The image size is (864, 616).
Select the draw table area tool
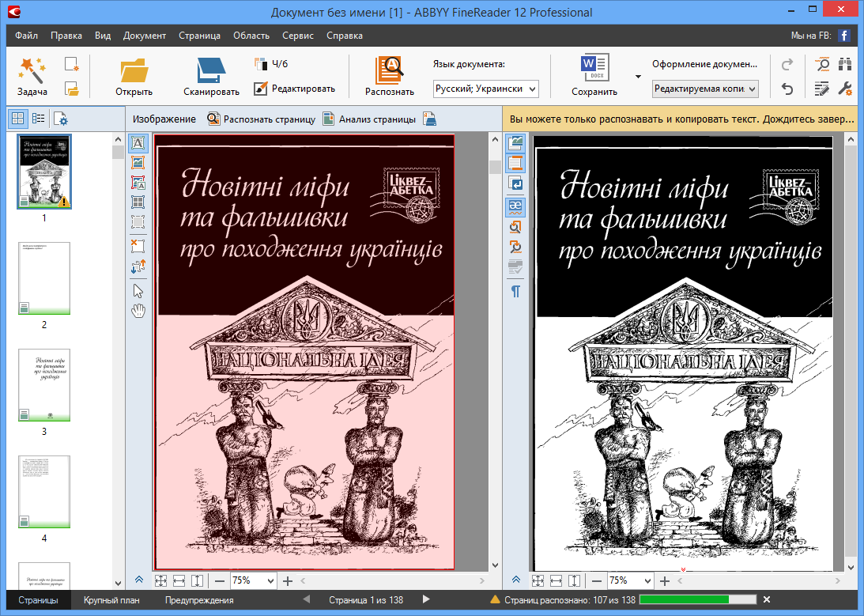(x=138, y=202)
